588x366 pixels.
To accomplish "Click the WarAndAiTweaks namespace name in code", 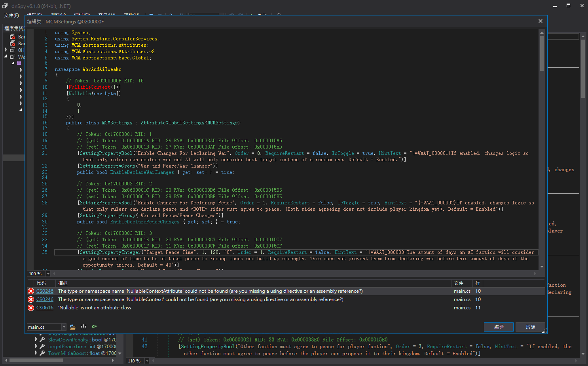I will click(x=102, y=69).
